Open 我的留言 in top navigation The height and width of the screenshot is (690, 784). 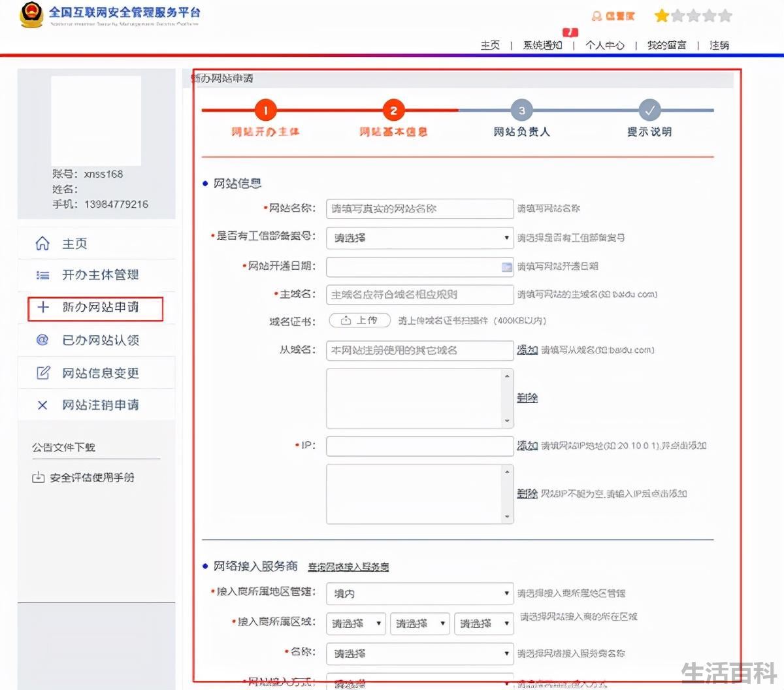pyautogui.click(x=667, y=45)
